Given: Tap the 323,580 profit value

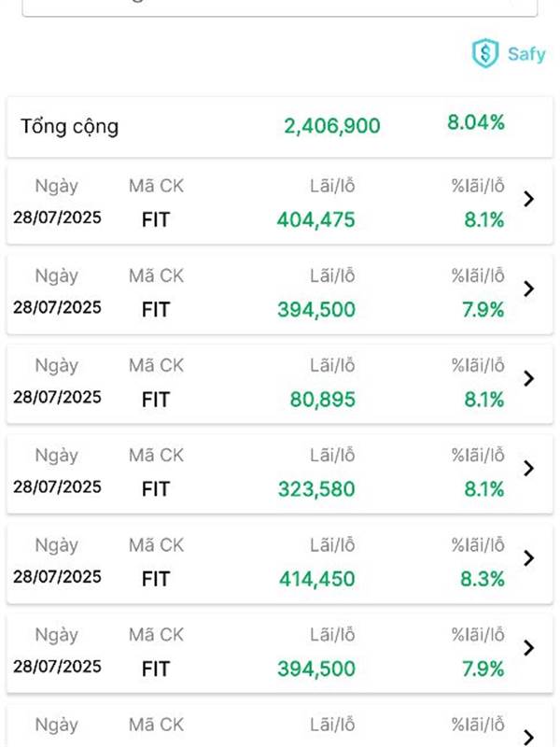Looking at the screenshot, I should coord(316,489).
